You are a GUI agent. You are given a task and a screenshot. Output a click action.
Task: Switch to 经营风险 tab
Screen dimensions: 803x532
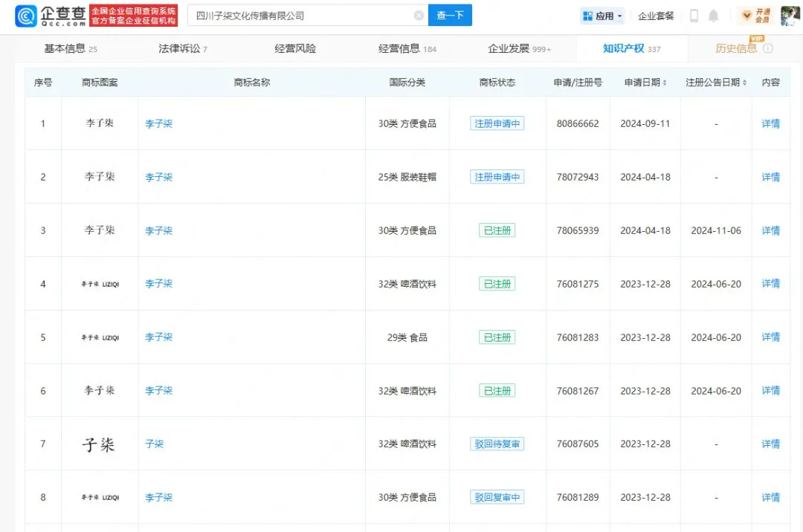295,48
